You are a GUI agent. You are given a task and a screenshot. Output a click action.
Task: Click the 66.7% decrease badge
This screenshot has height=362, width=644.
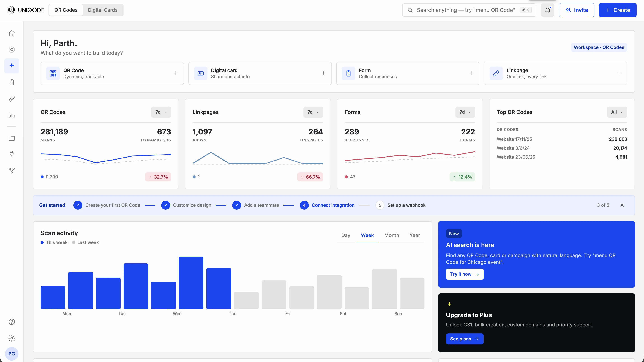point(310,177)
